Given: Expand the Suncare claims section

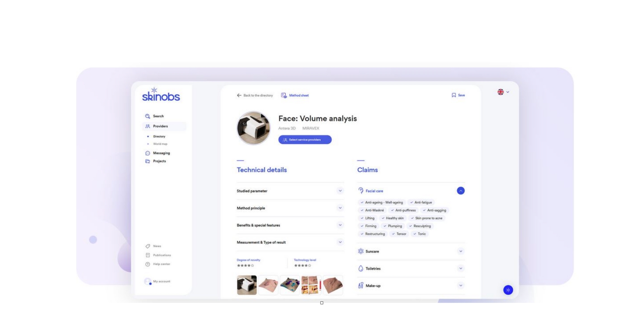Looking at the screenshot, I should click(x=461, y=251).
